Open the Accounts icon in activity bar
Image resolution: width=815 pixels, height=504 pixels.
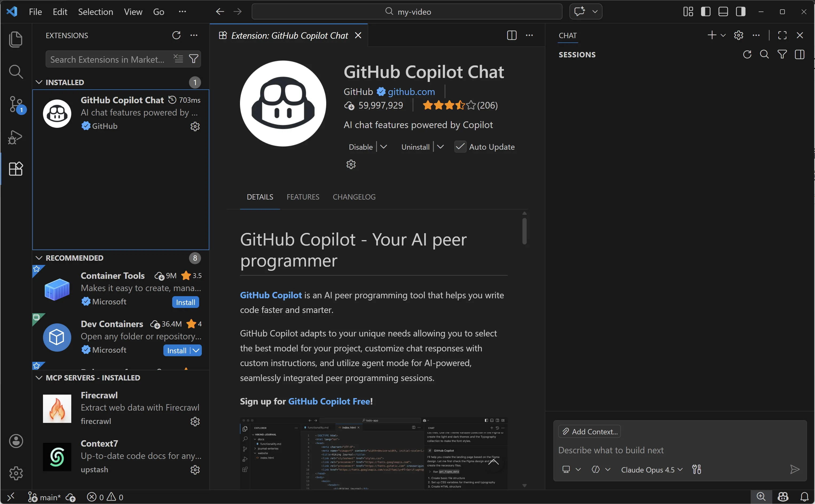pos(16,441)
